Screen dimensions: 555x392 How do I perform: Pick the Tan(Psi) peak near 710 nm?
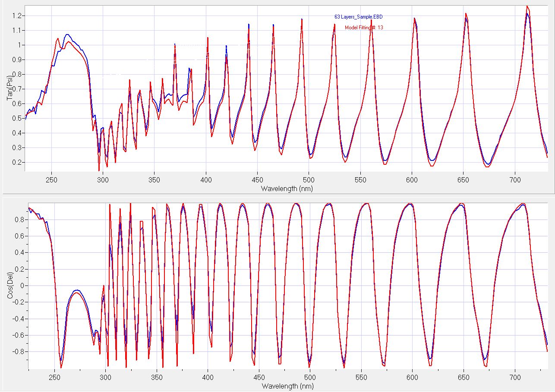(527, 6)
